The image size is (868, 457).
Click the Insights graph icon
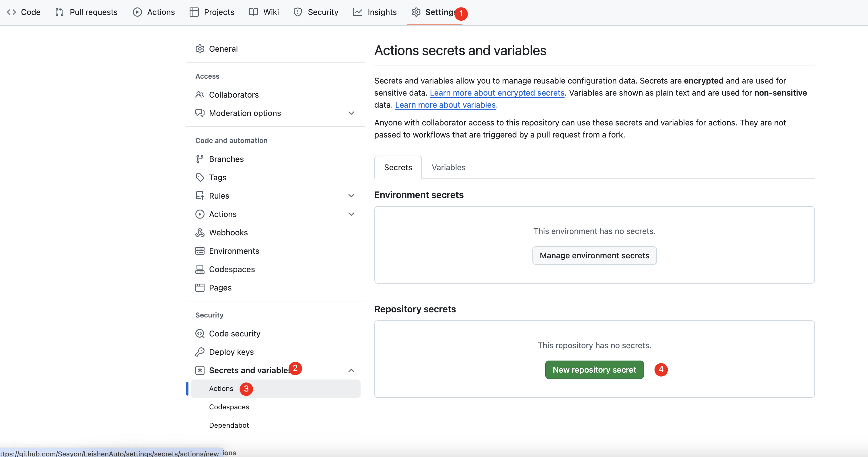pos(357,12)
